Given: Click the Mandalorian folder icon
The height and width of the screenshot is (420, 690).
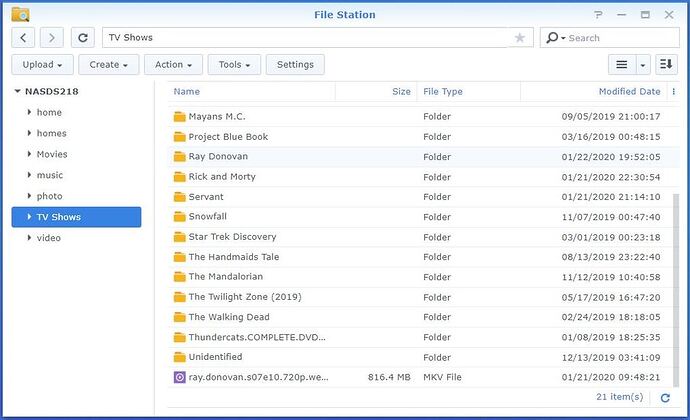Looking at the screenshot, I should pos(180,277).
